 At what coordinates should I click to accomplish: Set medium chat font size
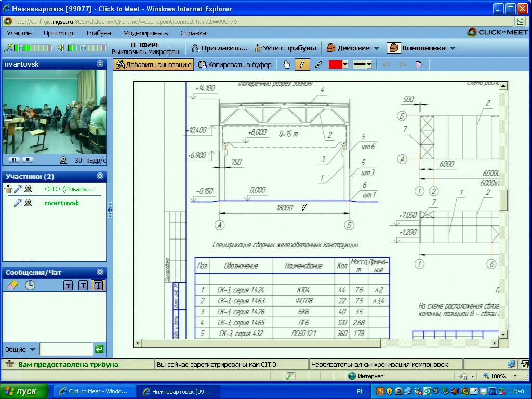point(83,285)
